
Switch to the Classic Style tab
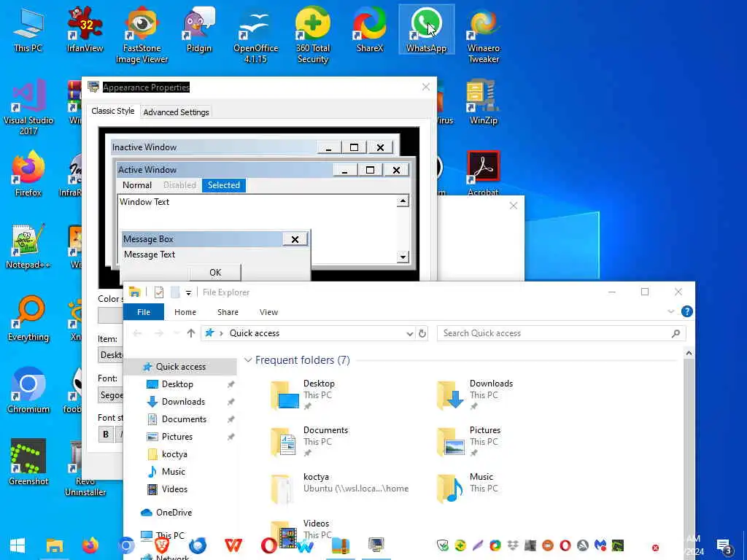113,111
